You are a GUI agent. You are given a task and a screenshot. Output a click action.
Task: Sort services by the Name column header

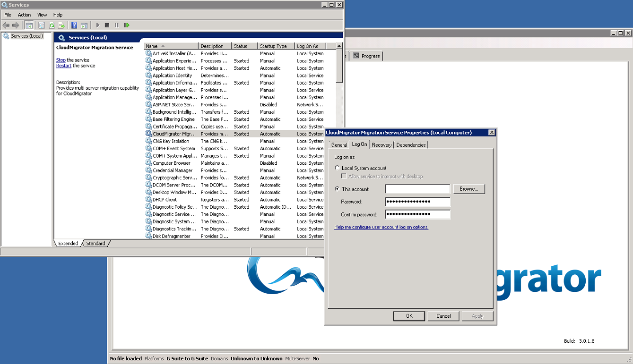click(x=171, y=46)
